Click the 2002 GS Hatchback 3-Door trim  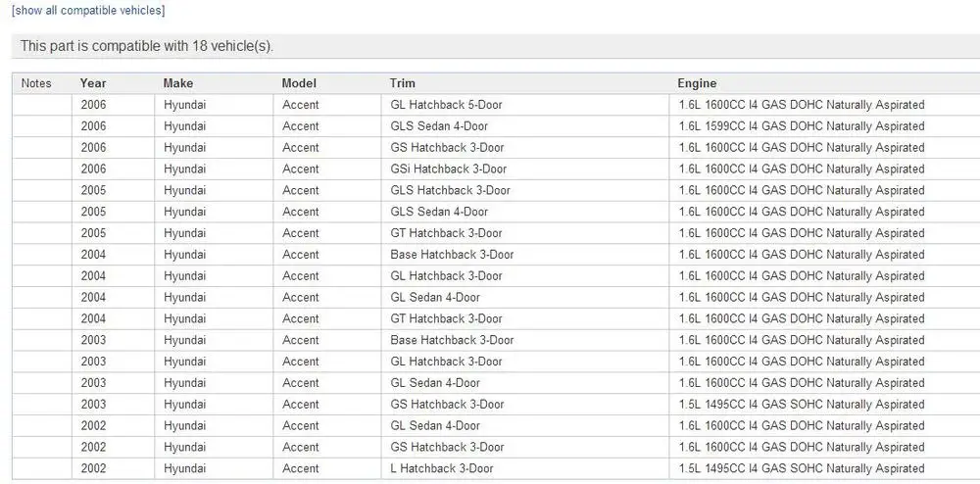pos(525,447)
